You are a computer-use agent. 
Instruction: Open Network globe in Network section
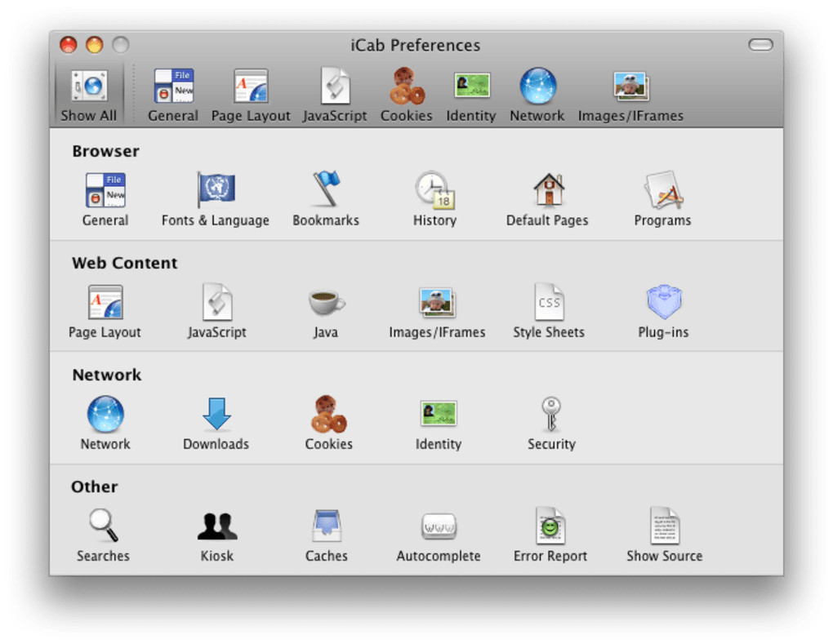point(105,423)
